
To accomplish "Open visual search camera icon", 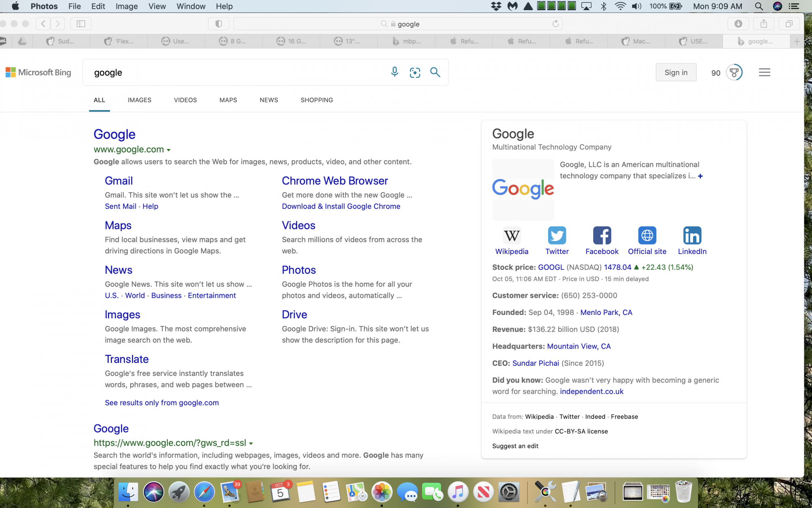I will coord(415,72).
